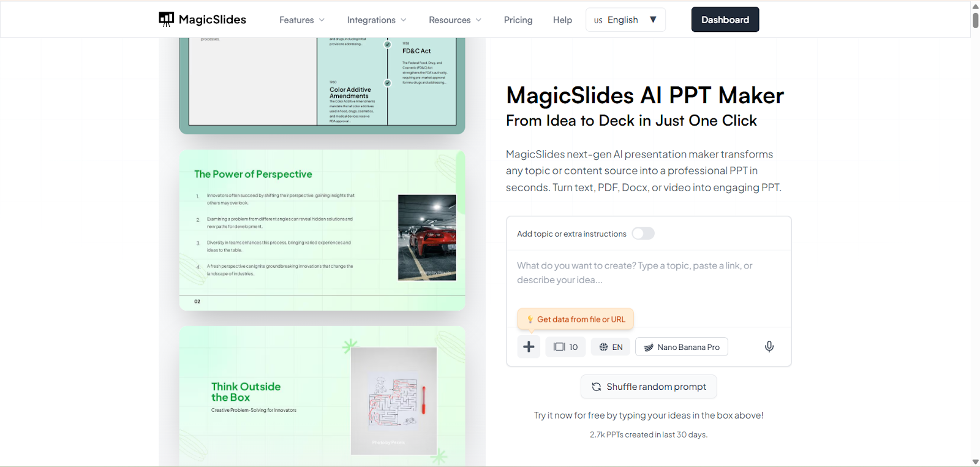Viewport: 980px width, 467px height.
Task: Click the lightbulb icon in the data tooltip
Action: [530, 319]
